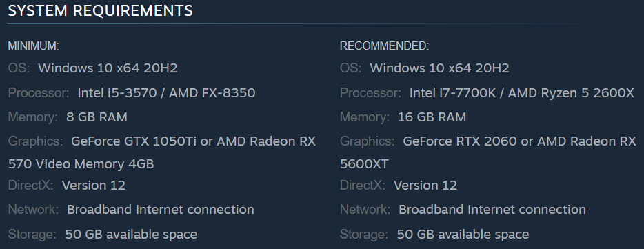This screenshot has width=644, height=249.
Task: Click minimum OS Windows 10 x64 20H2 text
Action: click(x=108, y=68)
